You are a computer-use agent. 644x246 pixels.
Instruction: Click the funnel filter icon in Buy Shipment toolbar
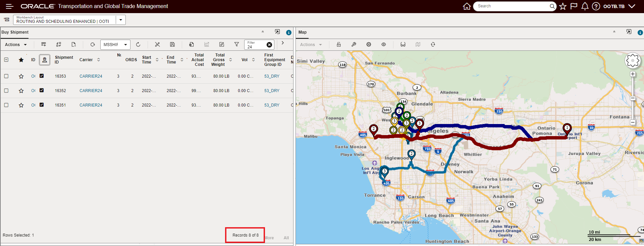(236, 44)
